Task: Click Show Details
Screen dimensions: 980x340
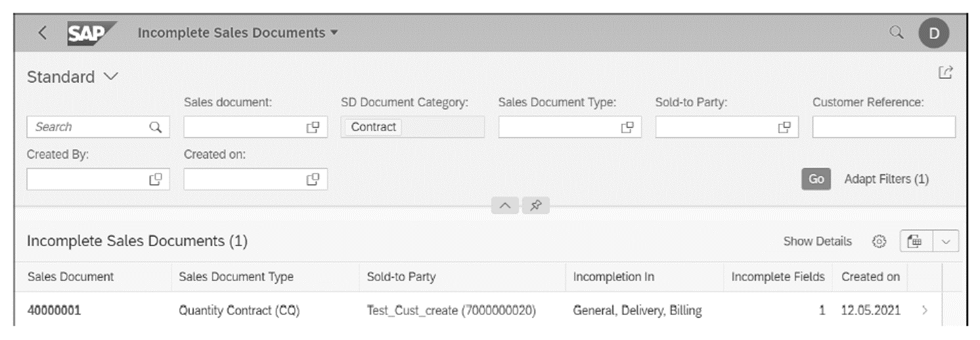Action: [817, 241]
